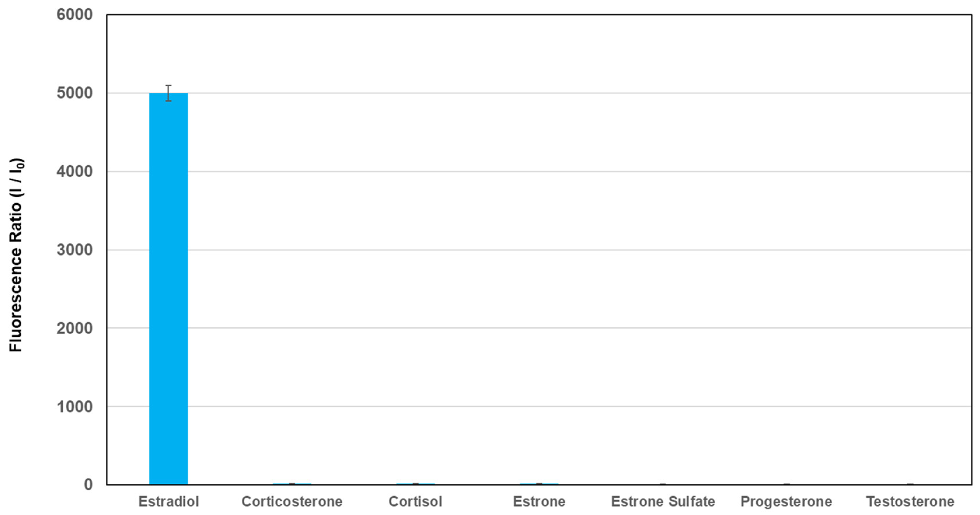Select the Estrone axis label
This screenshot has width=980, height=515.
pos(539,501)
